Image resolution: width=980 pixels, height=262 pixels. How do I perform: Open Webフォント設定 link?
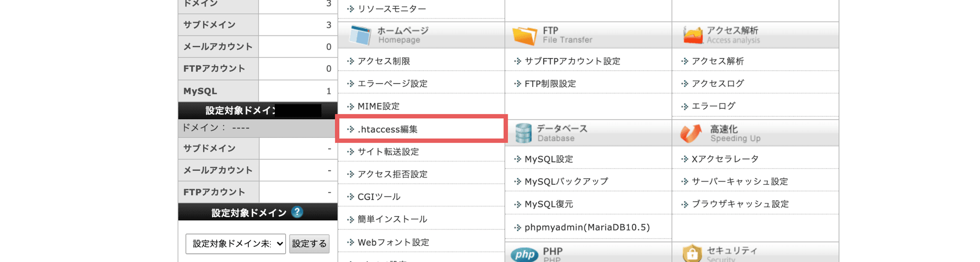pyautogui.click(x=393, y=242)
